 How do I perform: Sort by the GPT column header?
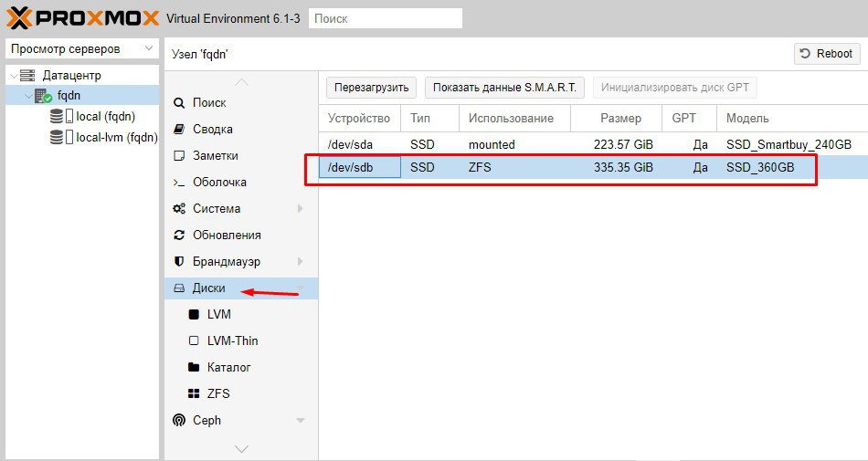tap(690, 119)
